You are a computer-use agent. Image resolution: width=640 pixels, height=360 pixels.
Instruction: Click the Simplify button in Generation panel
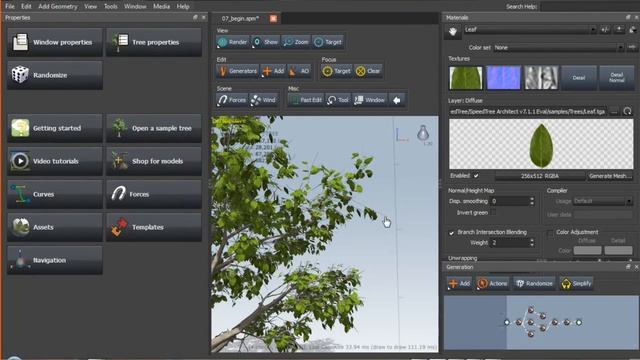point(576,283)
